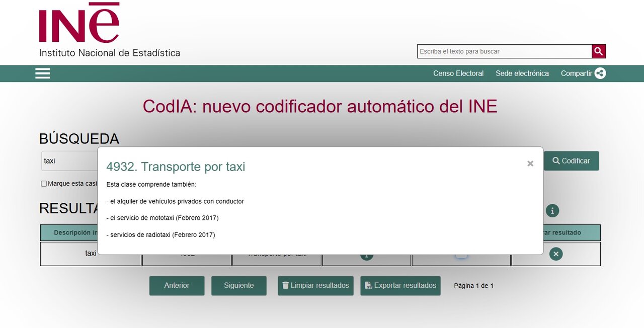The image size is (644, 328).
Task: Click the búsqueda input containing 'taxi'
Action: 69,161
